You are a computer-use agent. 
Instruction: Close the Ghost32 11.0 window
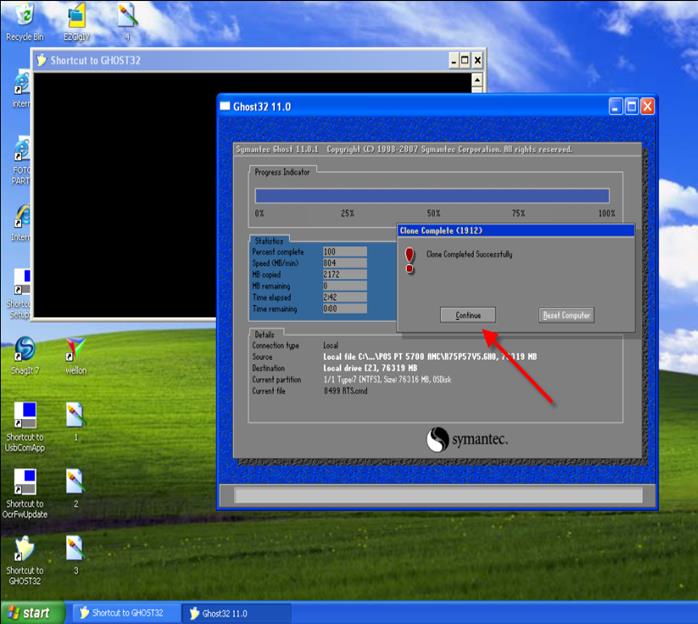coord(647,106)
